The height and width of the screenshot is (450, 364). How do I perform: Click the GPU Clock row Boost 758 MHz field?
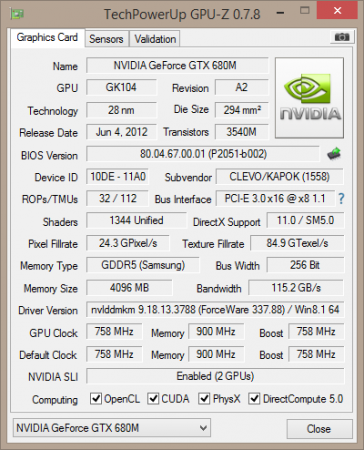click(316, 331)
